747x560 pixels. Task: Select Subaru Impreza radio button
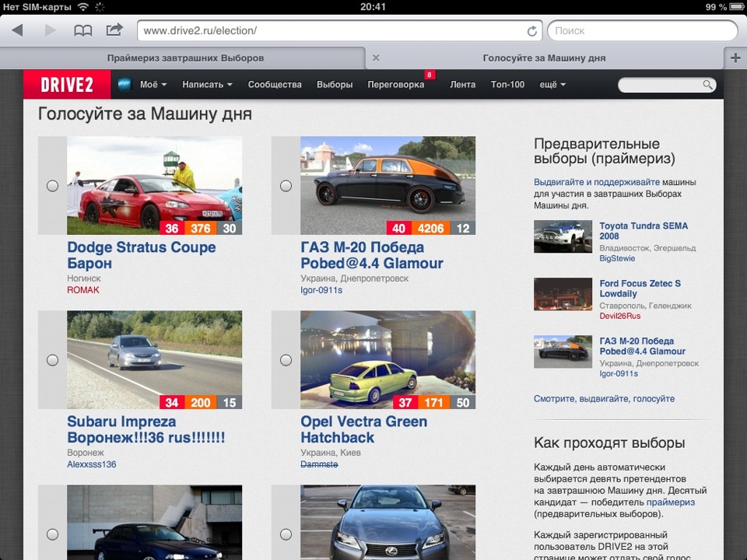pyautogui.click(x=52, y=360)
